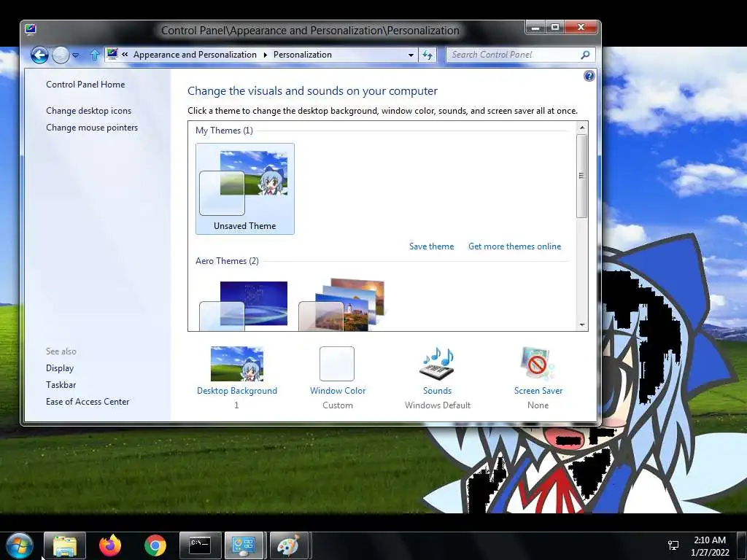Open Display under See also
This screenshot has height=560, width=747.
(x=60, y=368)
